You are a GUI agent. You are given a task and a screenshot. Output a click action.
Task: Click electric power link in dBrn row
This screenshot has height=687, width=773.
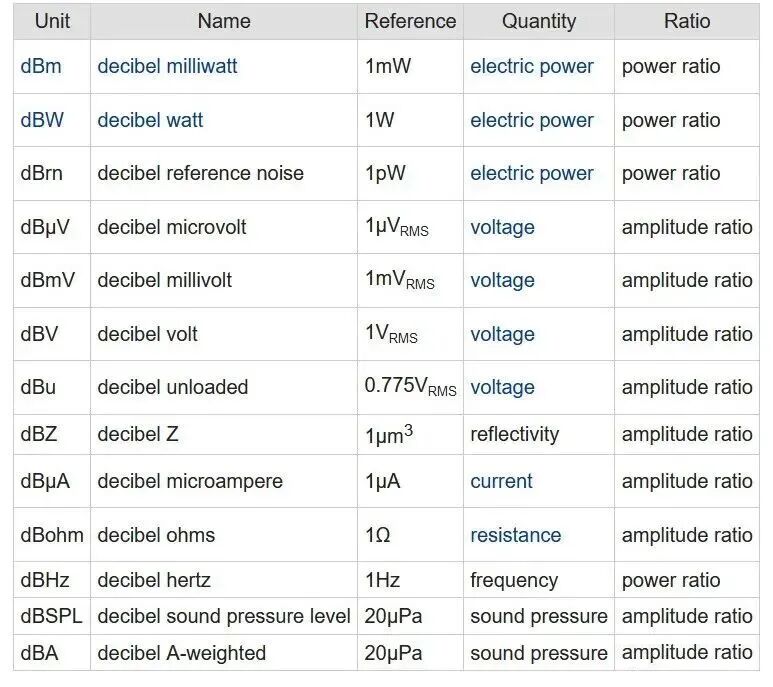click(531, 174)
